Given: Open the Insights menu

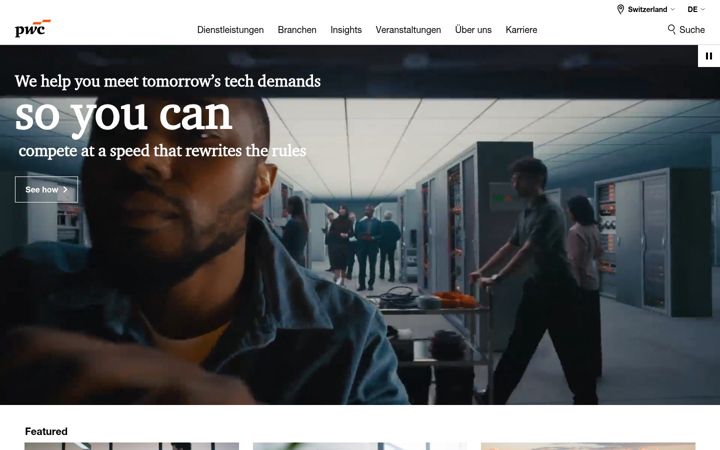Looking at the screenshot, I should point(346,30).
